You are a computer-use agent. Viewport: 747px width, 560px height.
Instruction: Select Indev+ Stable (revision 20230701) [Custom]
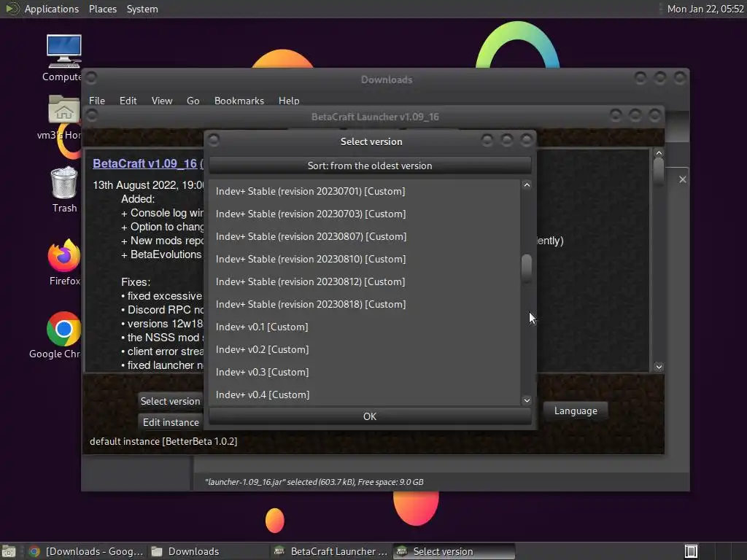[x=365, y=191]
